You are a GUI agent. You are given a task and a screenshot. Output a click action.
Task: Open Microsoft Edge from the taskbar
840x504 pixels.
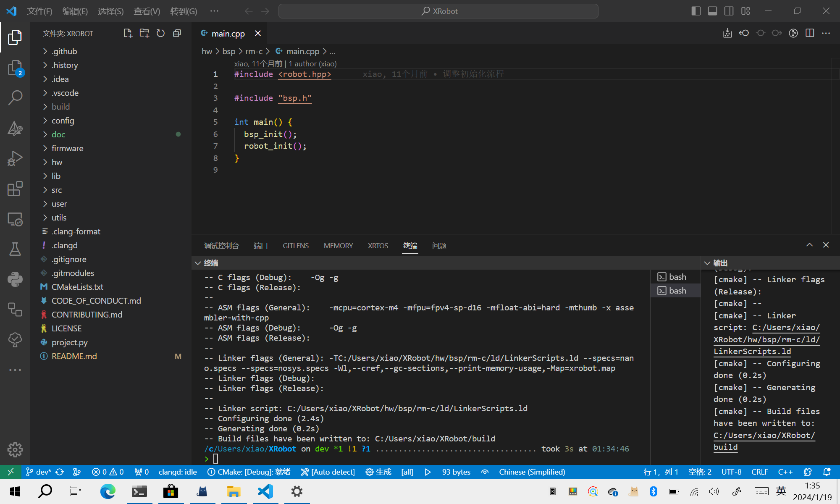108,491
